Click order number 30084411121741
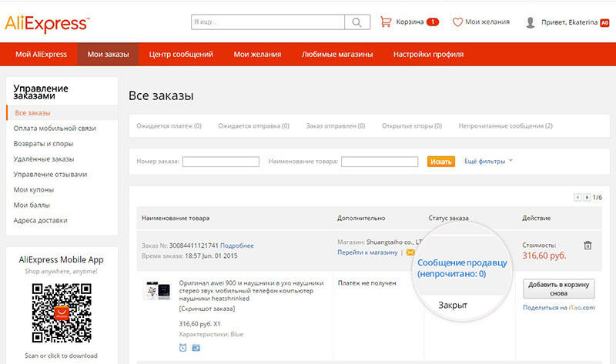The height and width of the screenshot is (364, 616). point(193,245)
